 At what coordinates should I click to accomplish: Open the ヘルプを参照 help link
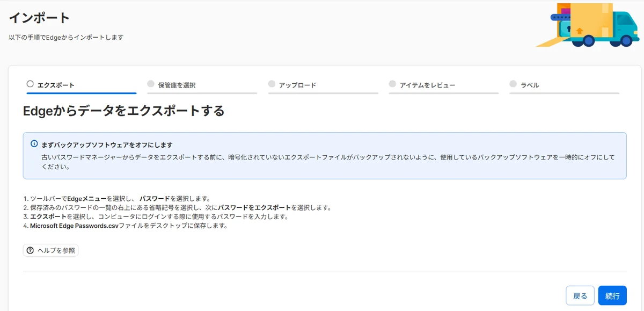51,250
